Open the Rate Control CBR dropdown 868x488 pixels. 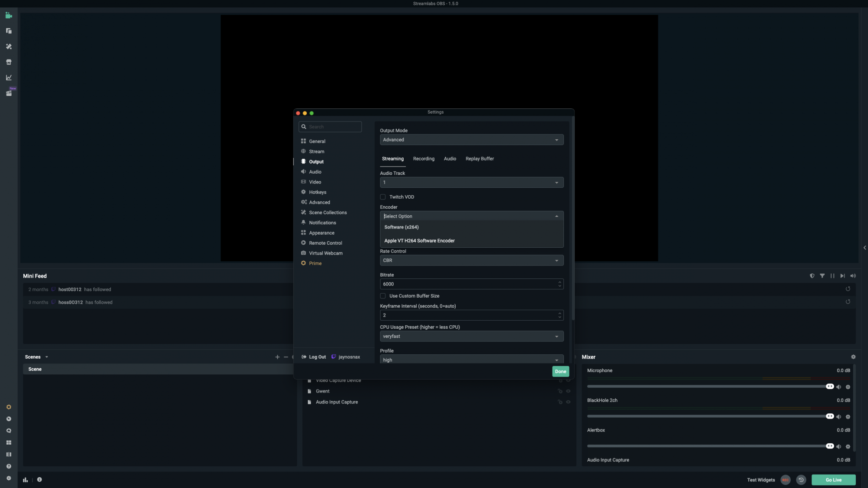471,260
